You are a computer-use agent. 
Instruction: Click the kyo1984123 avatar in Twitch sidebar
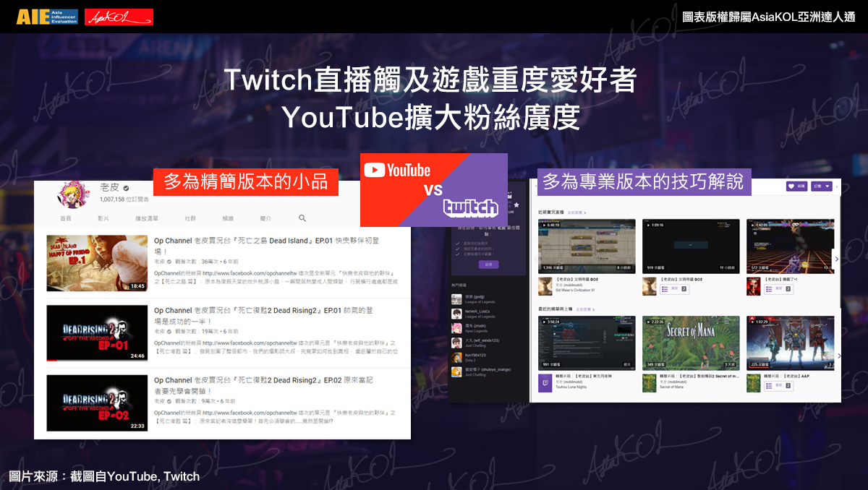pos(456,357)
